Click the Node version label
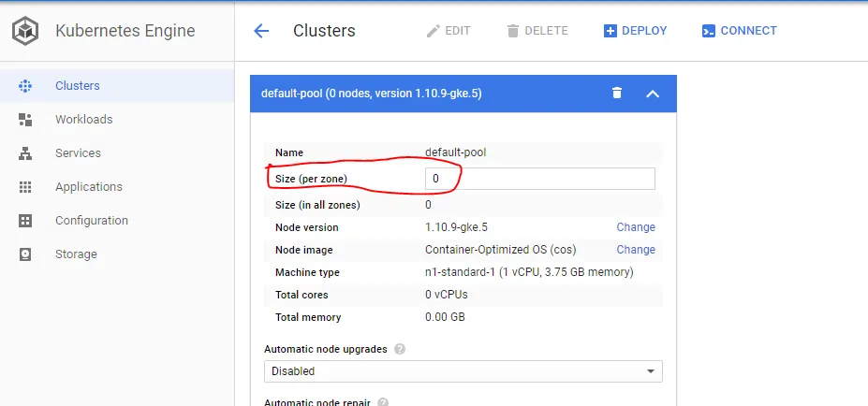Screen dimensions: 868x406 point(307,227)
